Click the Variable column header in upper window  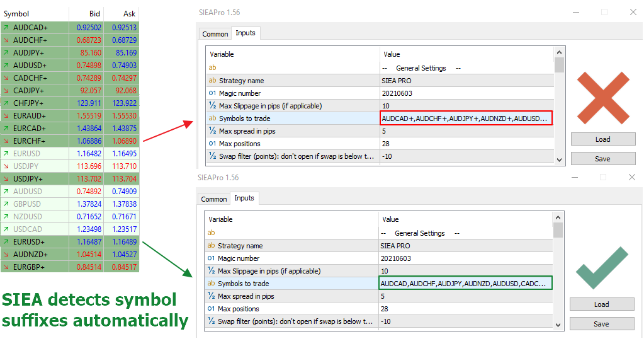293,54
